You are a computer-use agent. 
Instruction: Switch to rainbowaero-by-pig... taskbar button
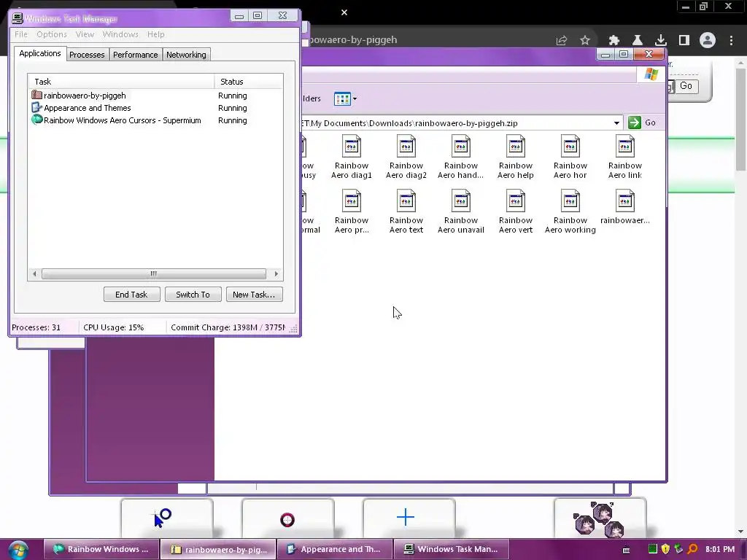218,549
